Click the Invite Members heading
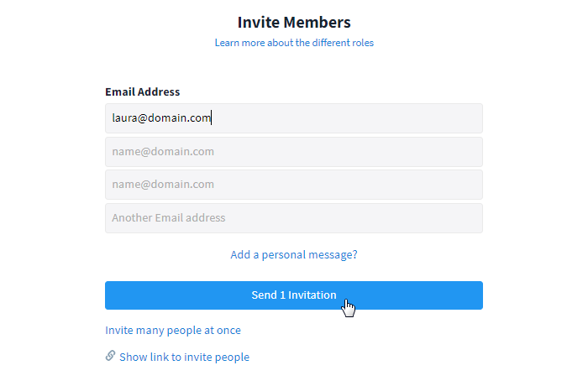Viewport: 588px width, 381px height. pos(294,23)
